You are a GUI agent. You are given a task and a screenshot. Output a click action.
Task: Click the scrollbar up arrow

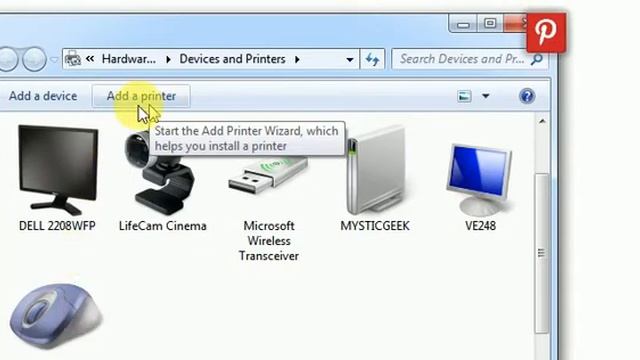542,121
